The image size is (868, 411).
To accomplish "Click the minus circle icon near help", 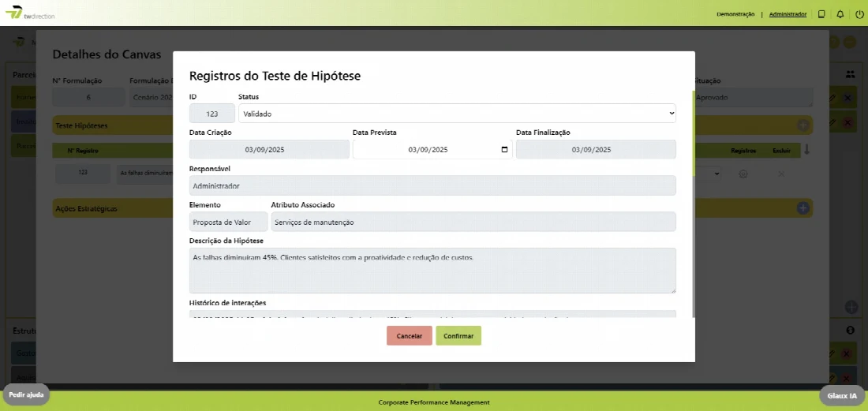I will [850, 42].
